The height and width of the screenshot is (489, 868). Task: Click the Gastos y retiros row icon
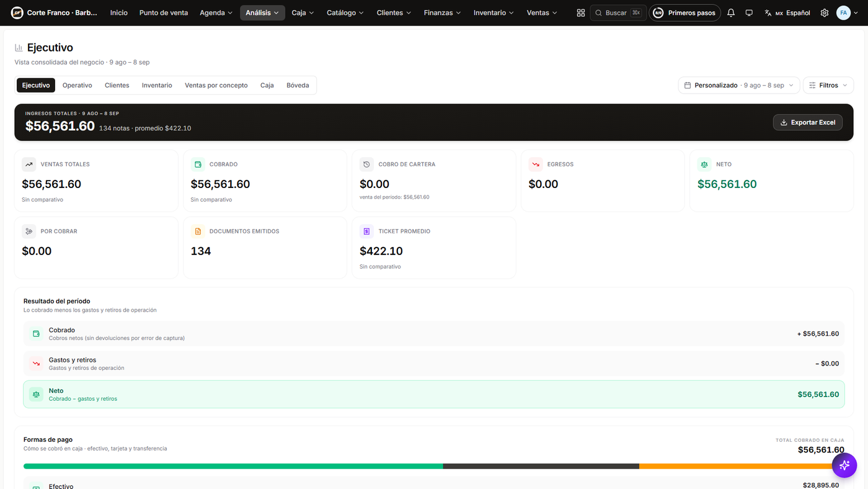[36, 364]
